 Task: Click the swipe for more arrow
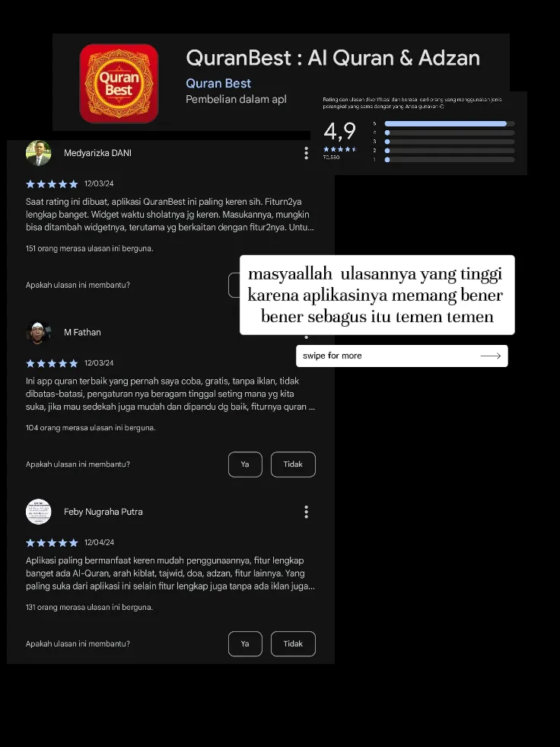point(491,356)
